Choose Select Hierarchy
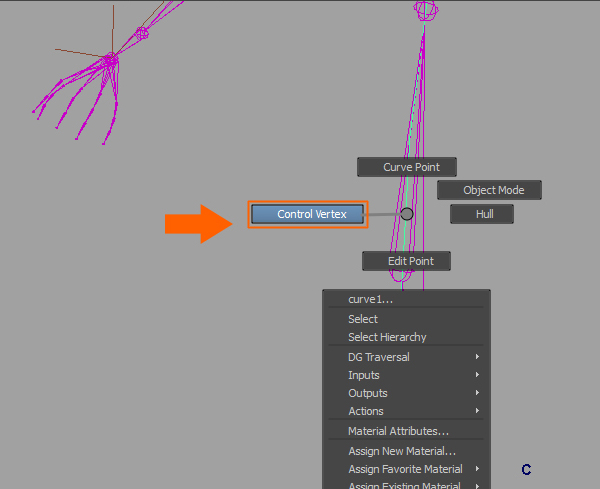 point(406,337)
